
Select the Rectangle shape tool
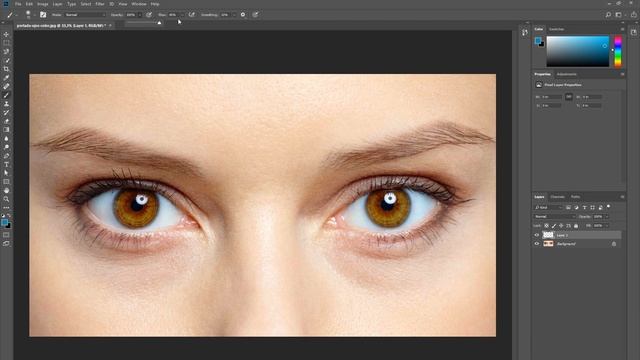tap(6, 182)
